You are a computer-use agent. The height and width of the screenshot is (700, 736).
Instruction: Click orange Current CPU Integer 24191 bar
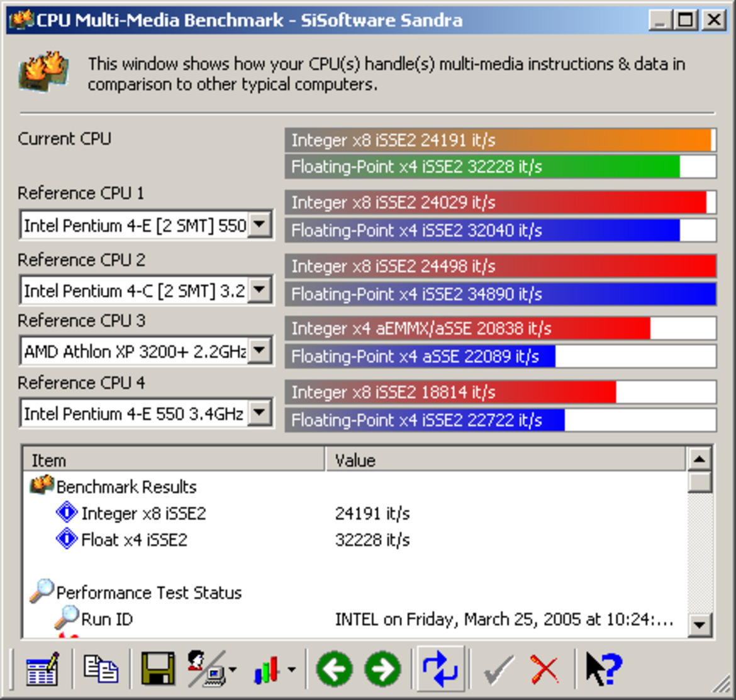point(500,140)
